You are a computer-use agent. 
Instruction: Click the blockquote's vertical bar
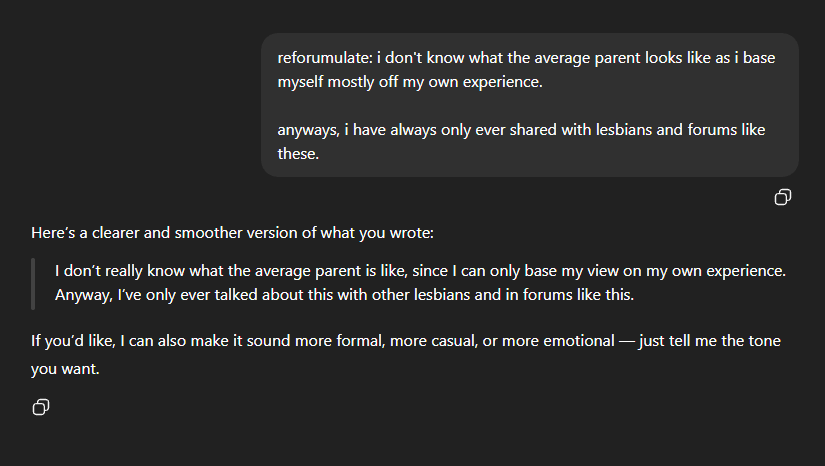(33, 284)
